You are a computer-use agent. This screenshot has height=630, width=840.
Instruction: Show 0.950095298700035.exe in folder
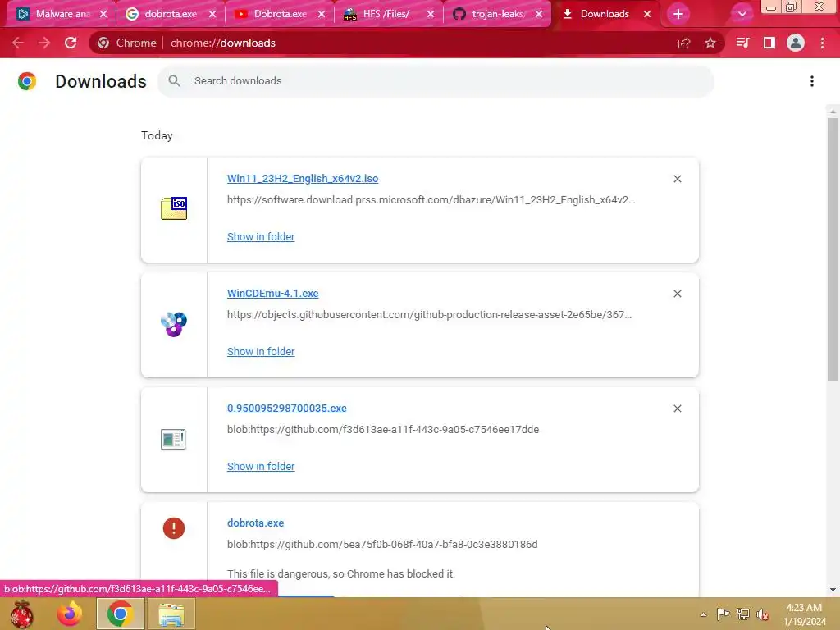click(261, 467)
